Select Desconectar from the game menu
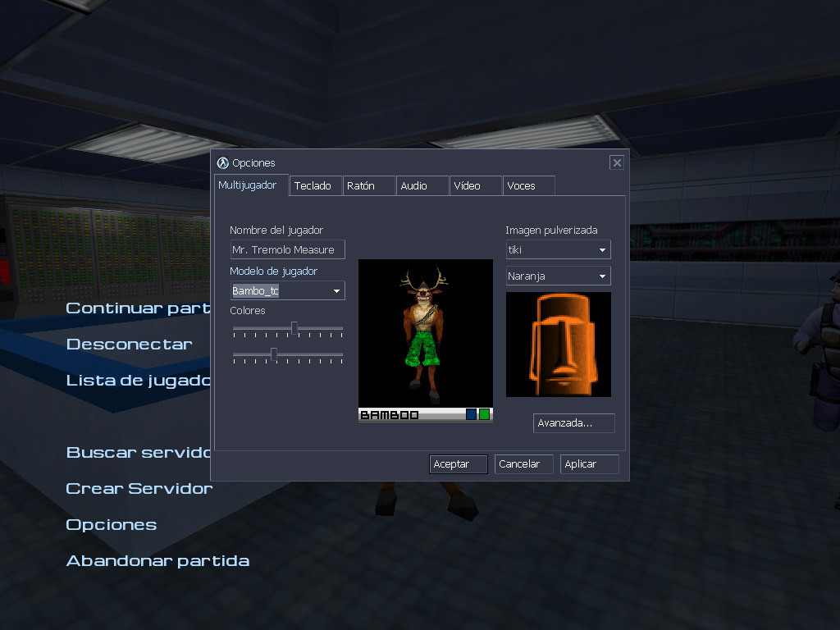Image resolution: width=840 pixels, height=630 pixels. (129, 344)
